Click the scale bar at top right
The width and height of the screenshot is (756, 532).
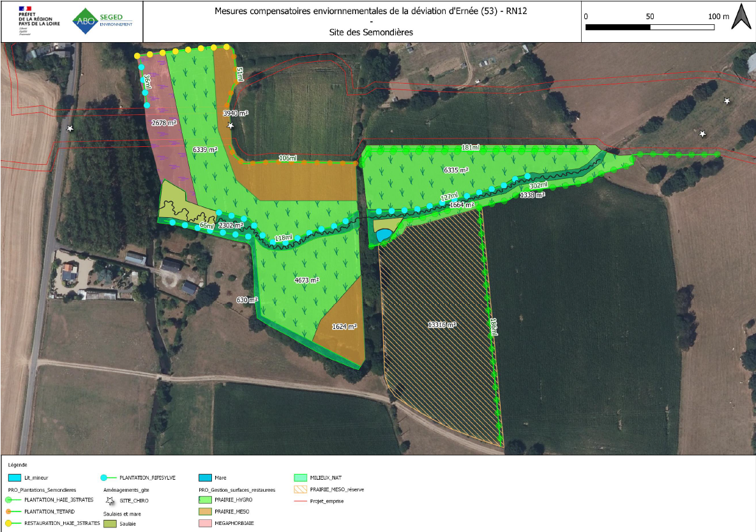pyautogui.click(x=650, y=27)
